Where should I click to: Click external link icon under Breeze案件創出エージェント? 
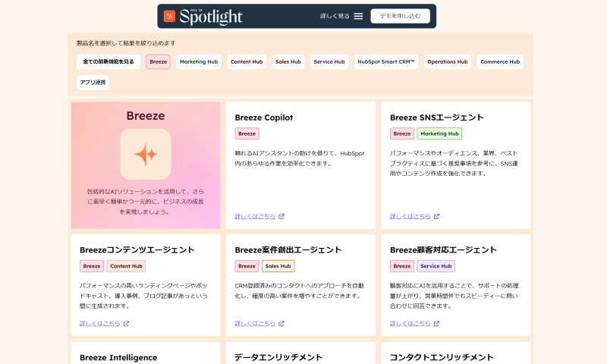point(281,323)
